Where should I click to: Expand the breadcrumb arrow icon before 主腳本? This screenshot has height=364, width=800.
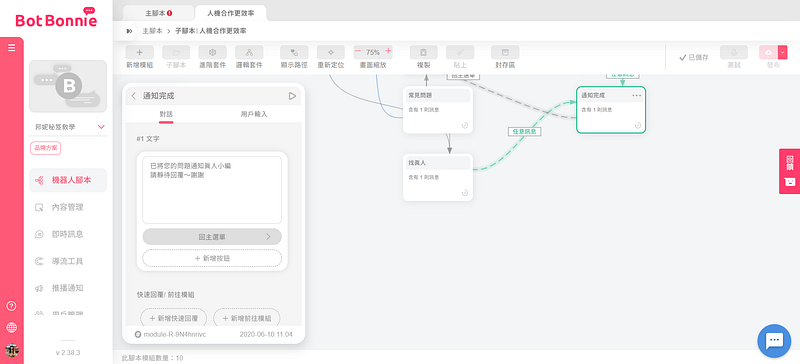pos(130,31)
